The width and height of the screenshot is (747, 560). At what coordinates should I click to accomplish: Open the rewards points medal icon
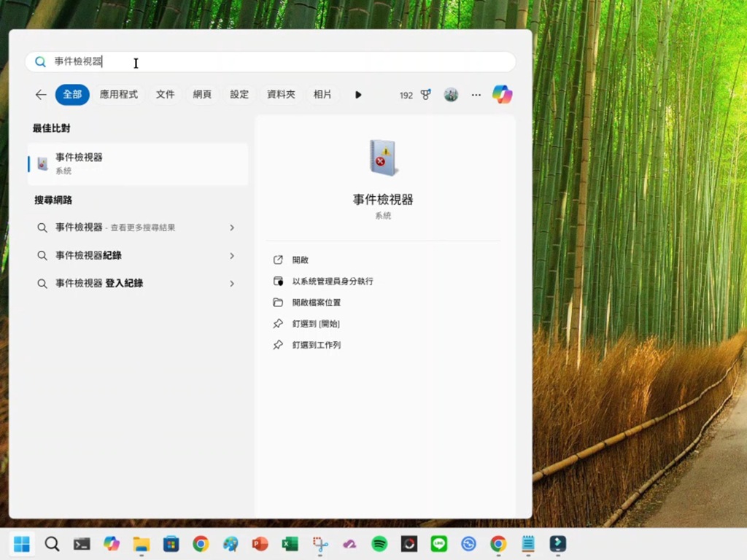click(x=425, y=95)
